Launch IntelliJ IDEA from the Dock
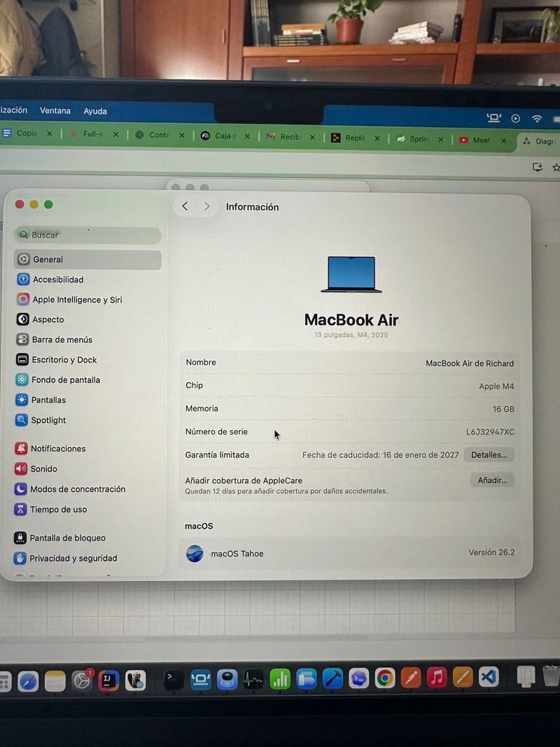 (108, 680)
